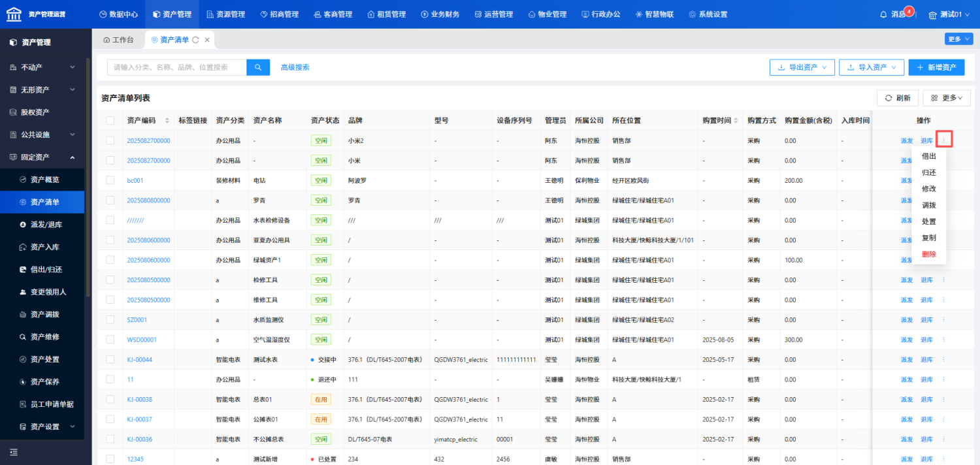Screen dimensions: 980x465
Task: Select checkbox for asset SZ0001
Action: coord(110,320)
